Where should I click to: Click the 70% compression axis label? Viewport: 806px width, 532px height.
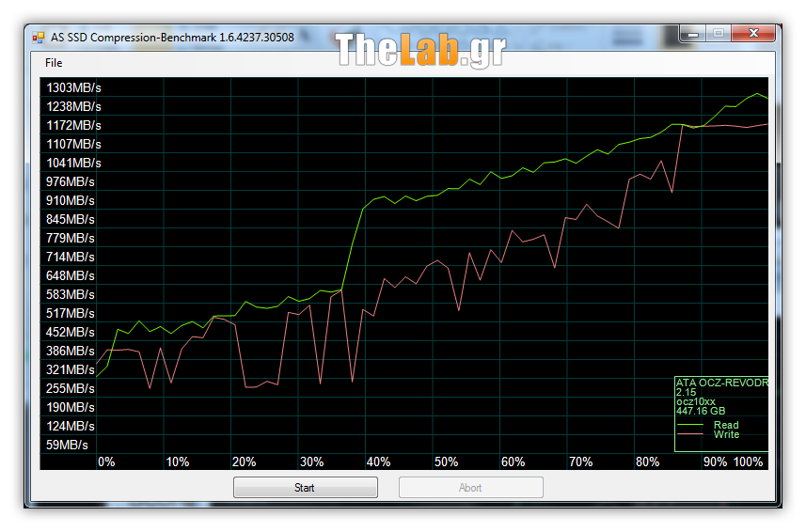point(581,462)
